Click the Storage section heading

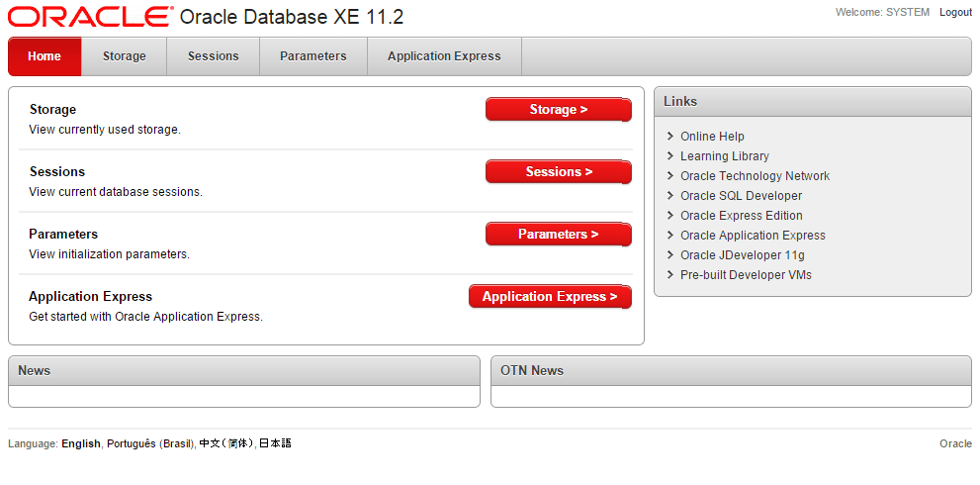52,110
